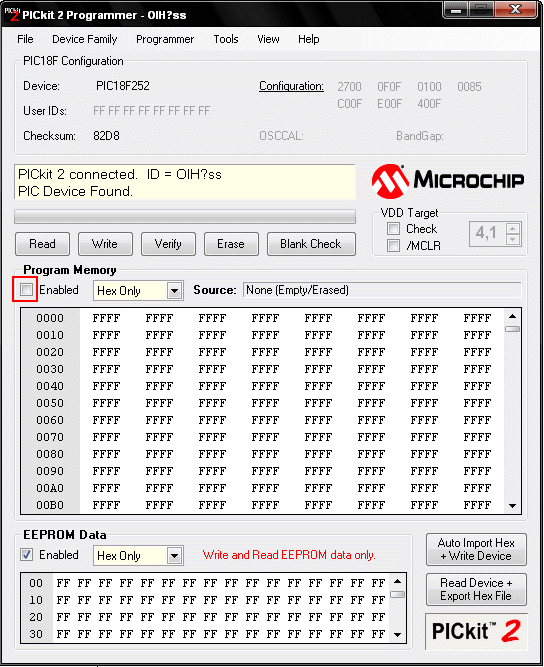Click Program Memory scrollbar down arrow
Screen dimensions: 544x667
(513, 506)
